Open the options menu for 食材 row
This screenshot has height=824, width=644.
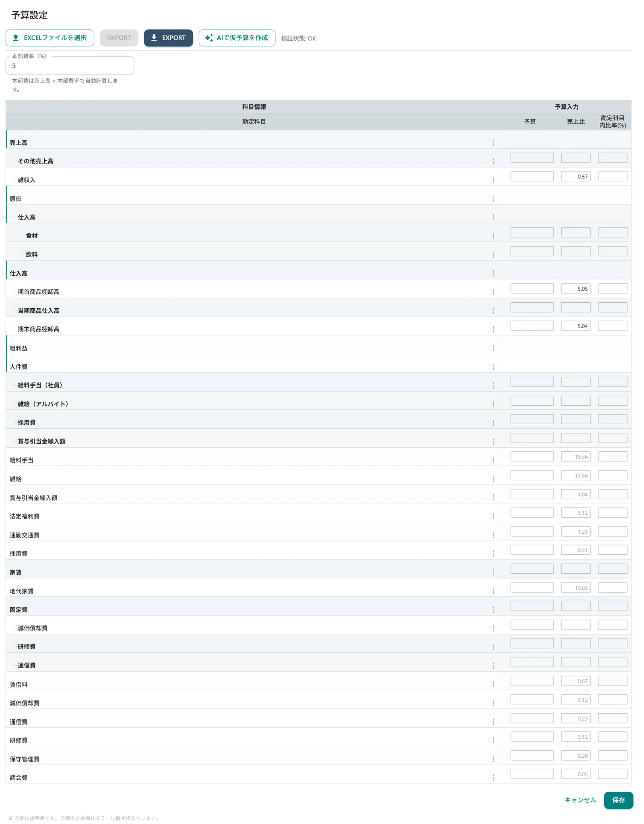(x=493, y=236)
